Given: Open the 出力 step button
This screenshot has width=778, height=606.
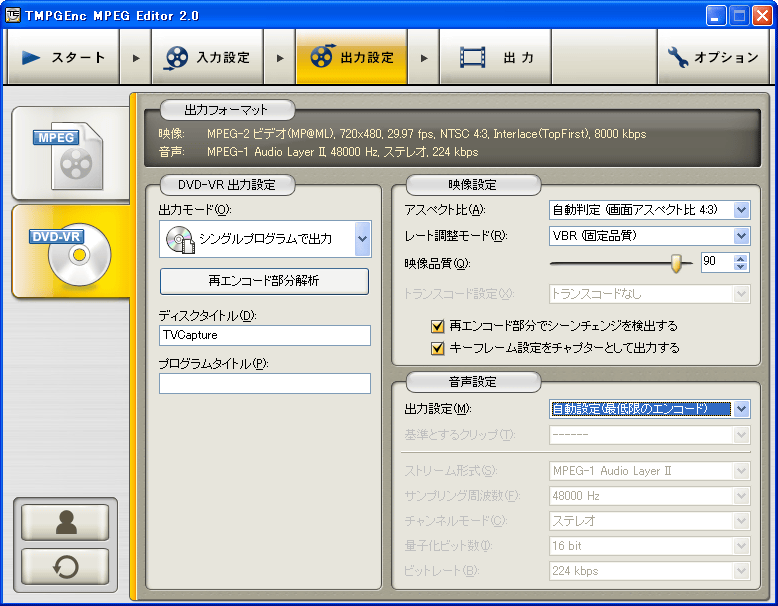Looking at the screenshot, I should [497, 57].
